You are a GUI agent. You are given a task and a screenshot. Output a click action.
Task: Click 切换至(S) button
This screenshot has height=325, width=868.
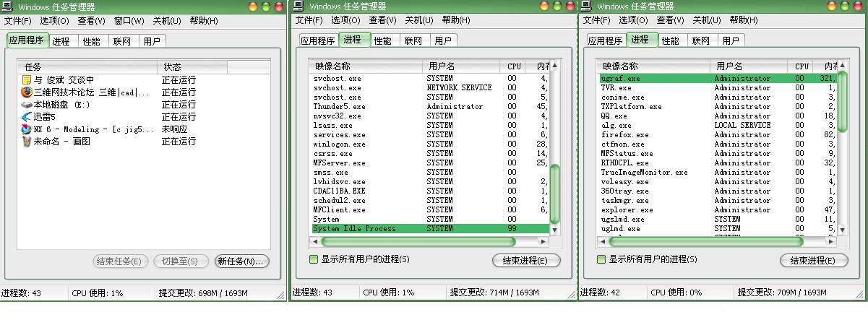[181, 261]
